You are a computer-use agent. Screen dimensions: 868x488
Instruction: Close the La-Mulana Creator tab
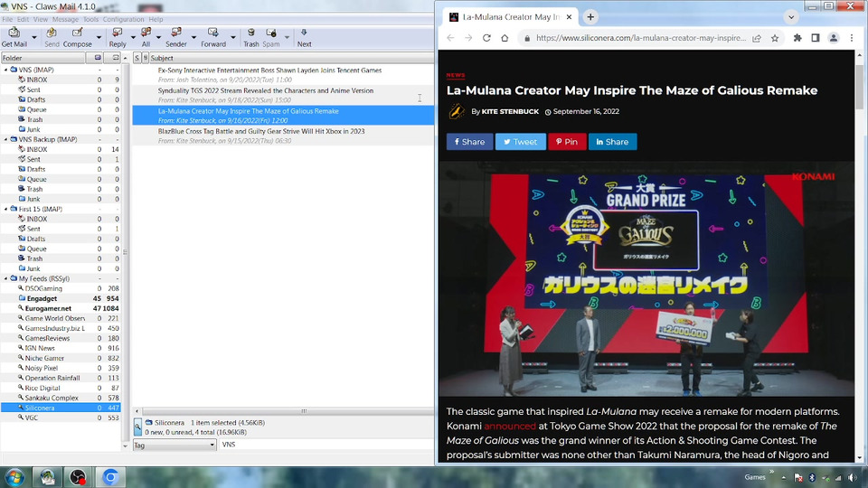569,16
